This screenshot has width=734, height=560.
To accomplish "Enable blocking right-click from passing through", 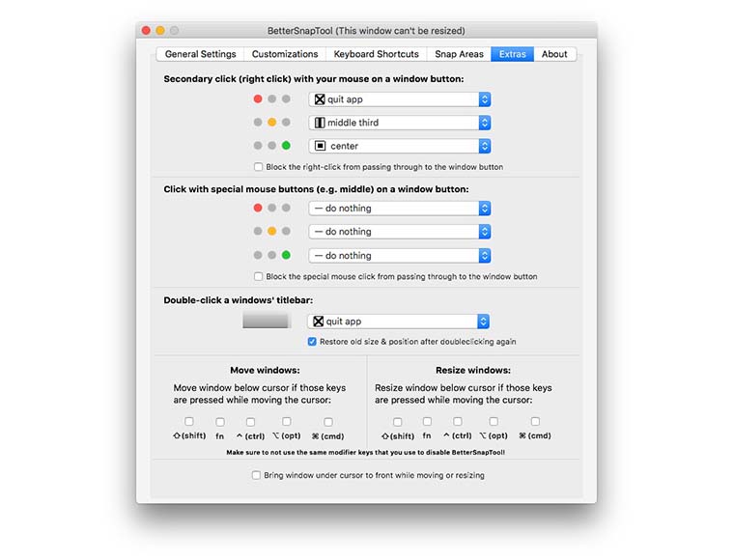I will pos(258,167).
